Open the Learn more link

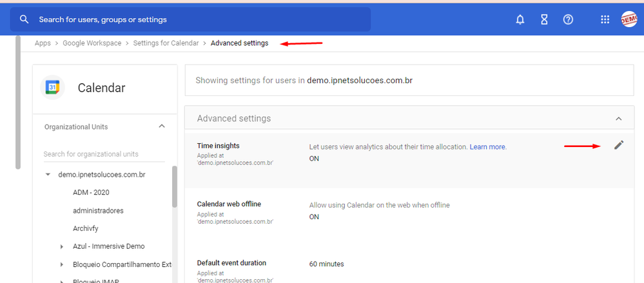click(487, 146)
